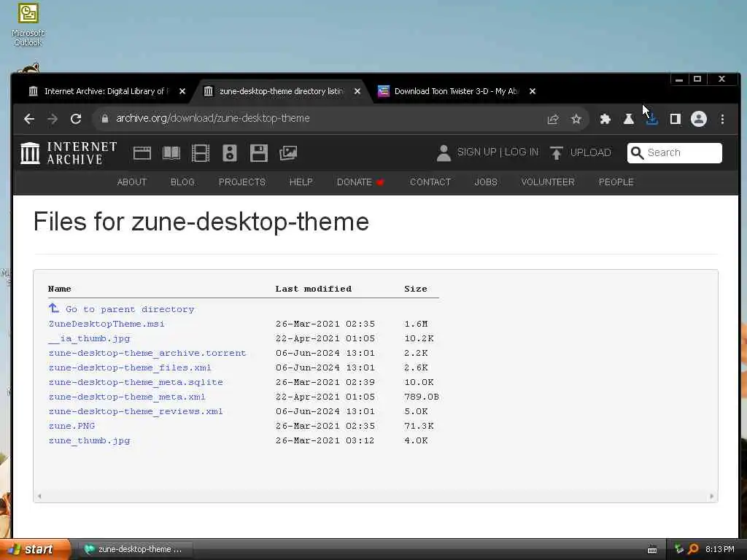
Task: Open the JOBS menu link
Action: coord(486,182)
